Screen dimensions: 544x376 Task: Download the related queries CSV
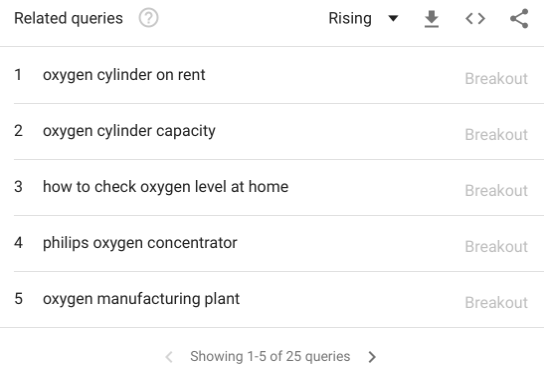point(432,19)
